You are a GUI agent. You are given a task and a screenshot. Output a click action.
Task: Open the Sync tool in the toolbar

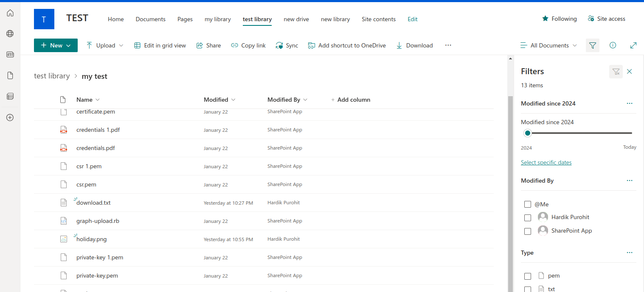[x=287, y=45]
